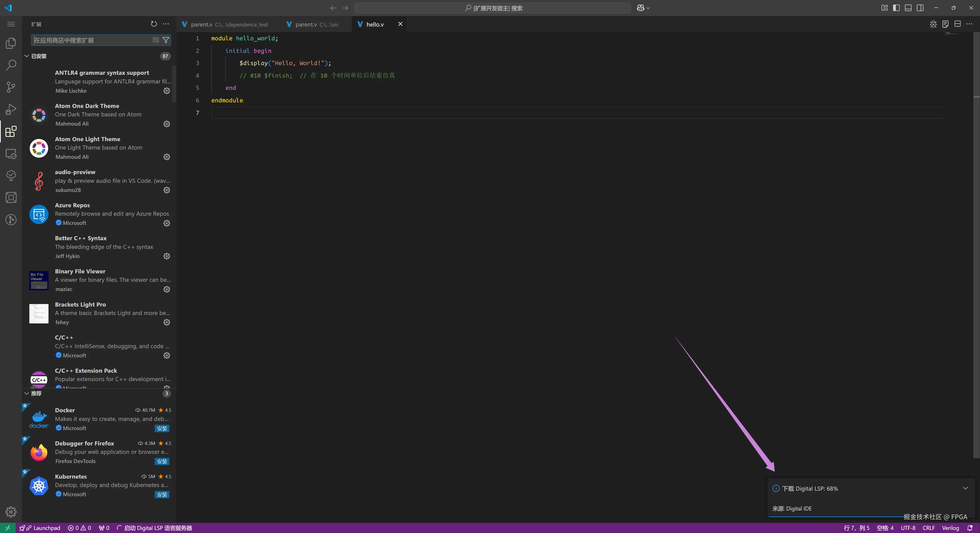
Task: Collapse the 已安装 installed section
Action: pos(27,56)
